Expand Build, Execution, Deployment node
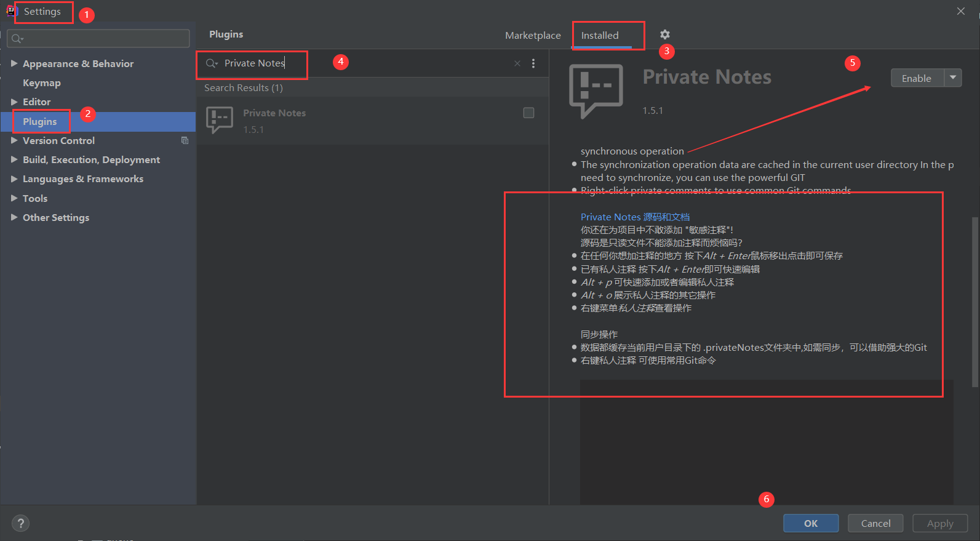 tap(14, 159)
